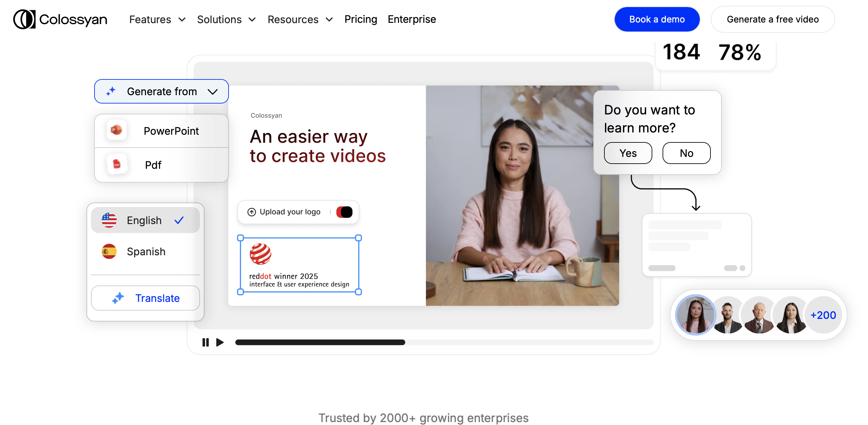Expand the Solutions dropdown menu

click(x=226, y=20)
